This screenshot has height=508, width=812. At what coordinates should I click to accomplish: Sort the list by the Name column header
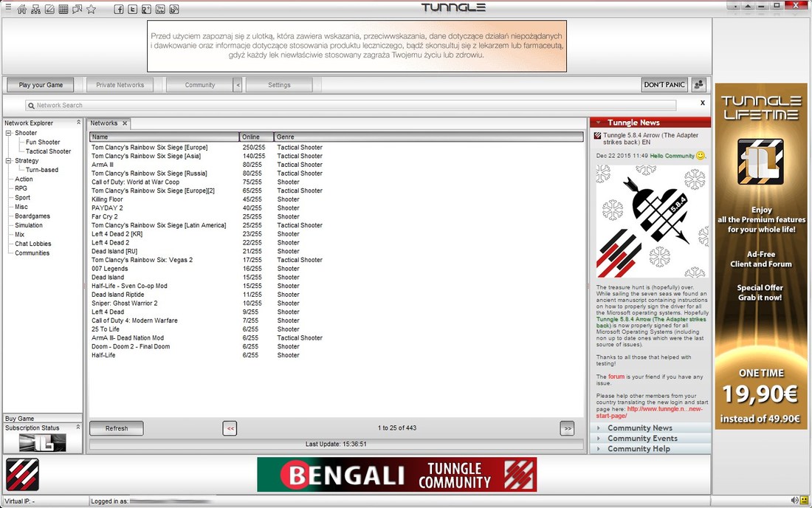164,137
